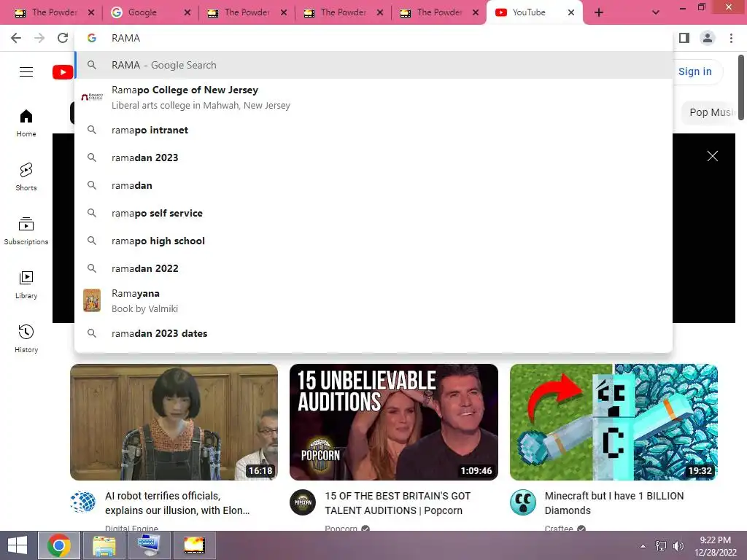This screenshot has width=747, height=560.
Task: Close the YouTube tab
Action: click(x=570, y=13)
